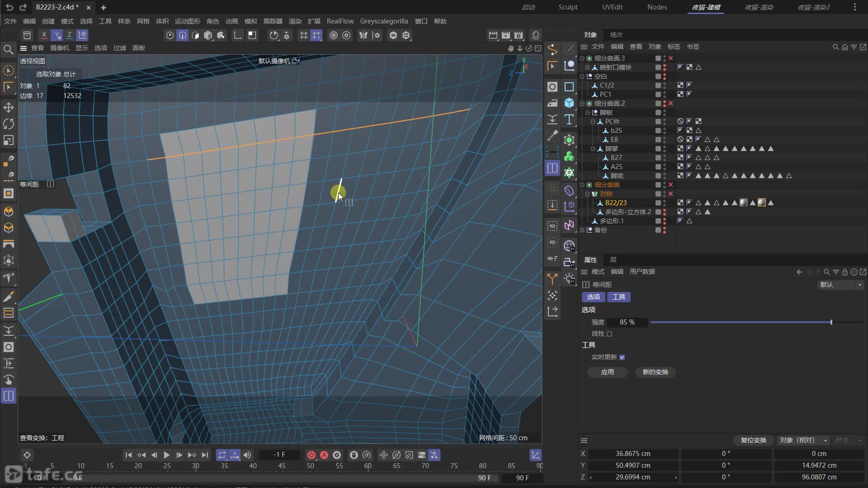
Task: Open the 默认 preset dropdown
Action: (x=841, y=285)
